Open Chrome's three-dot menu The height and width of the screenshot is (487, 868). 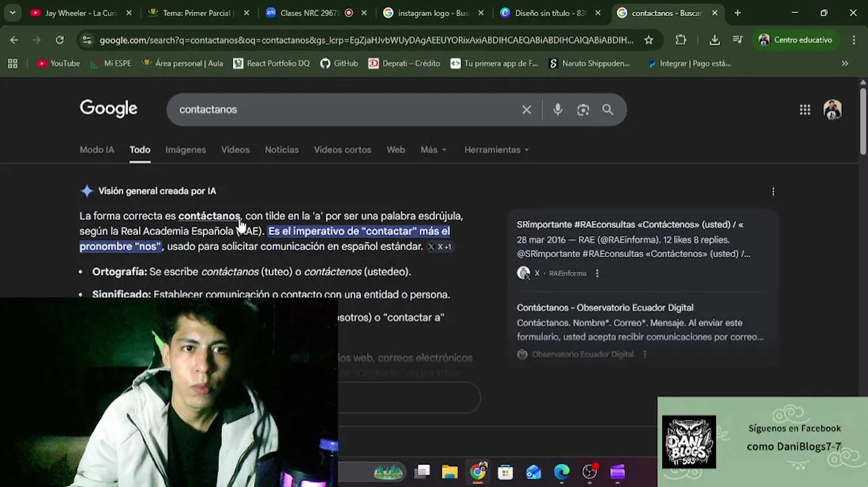point(854,40)
